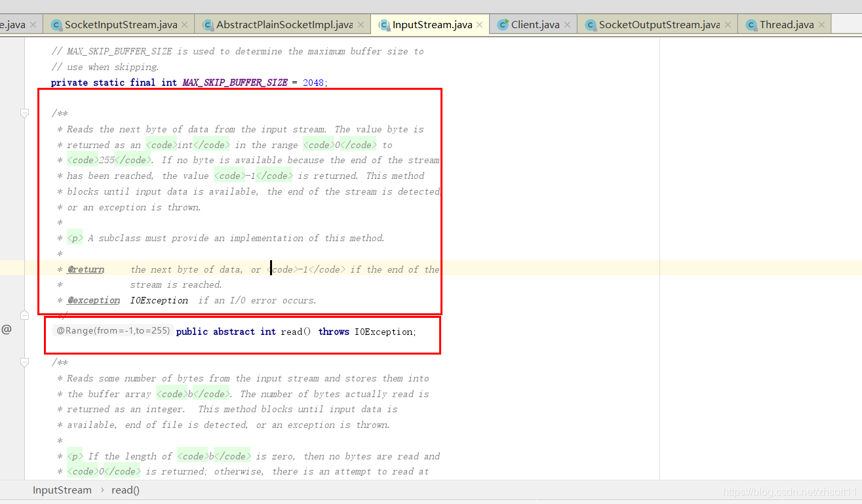Click the value 2048 in the code

[x=313, y=83]
